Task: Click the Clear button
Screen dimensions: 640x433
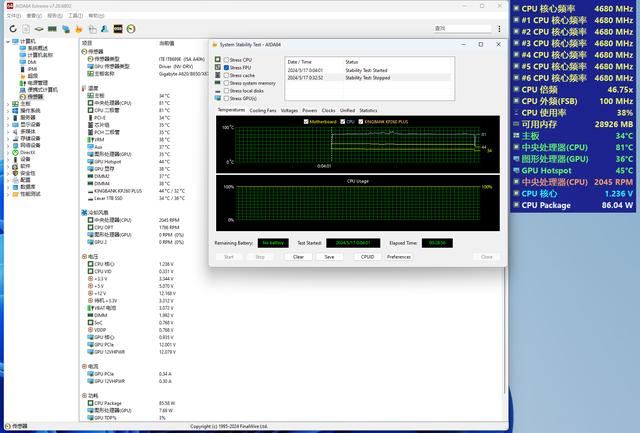Action: click(x=298, y=257)
